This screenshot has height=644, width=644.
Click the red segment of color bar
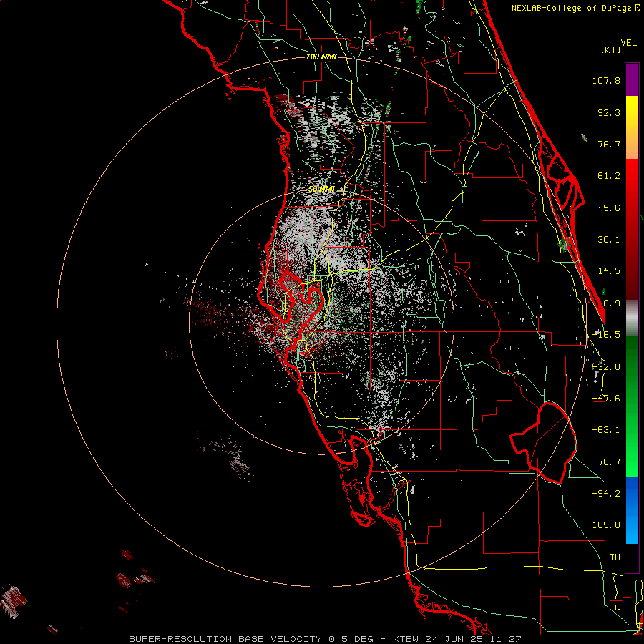pyautogui.click(x=632, y=229)
